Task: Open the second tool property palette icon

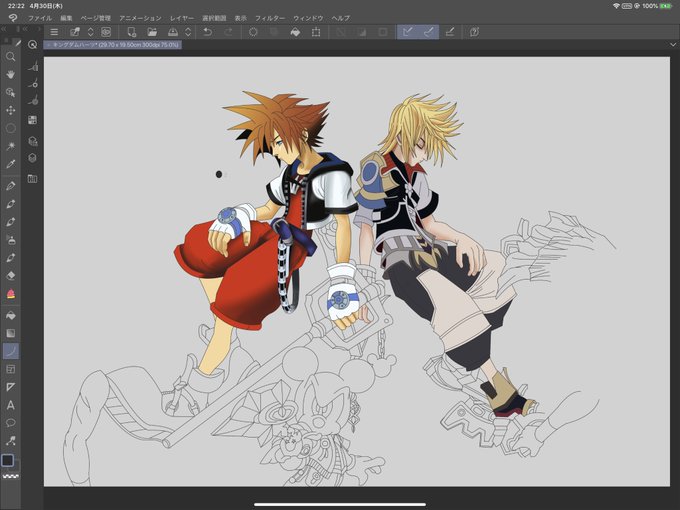Action: pos(33,83)
